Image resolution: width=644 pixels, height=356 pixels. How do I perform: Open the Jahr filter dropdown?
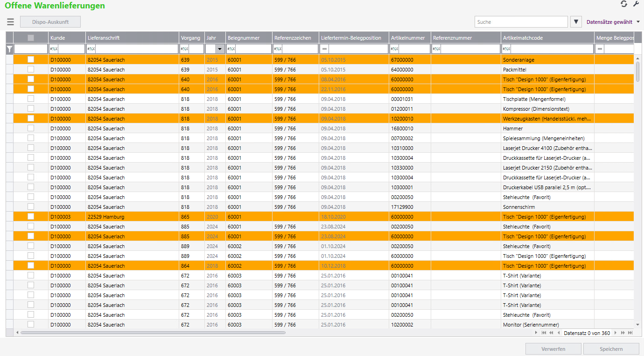pyautogui.click(x=219, y=49)
